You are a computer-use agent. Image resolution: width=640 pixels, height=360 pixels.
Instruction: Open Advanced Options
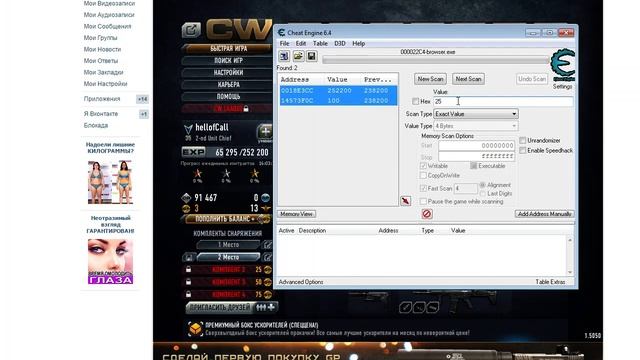coord(301,282)
